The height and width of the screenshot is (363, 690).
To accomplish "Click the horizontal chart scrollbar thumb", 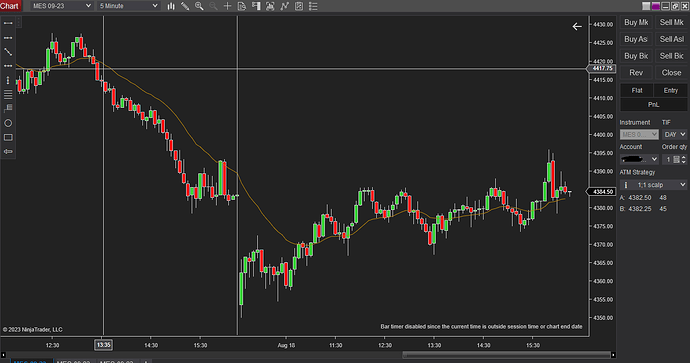I will pos(506,355).
